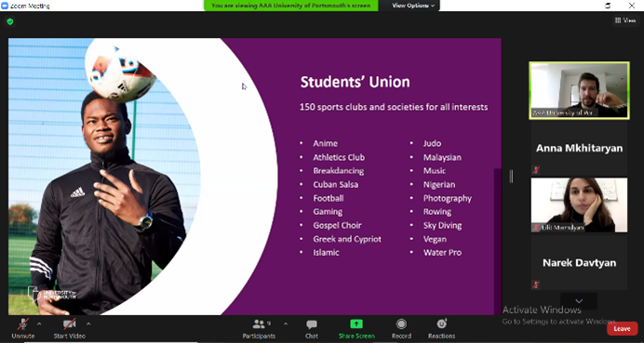Switch layout using the View button
Image resolution: width=644 pixels, height=343 pixels.
tap(625, 20)
